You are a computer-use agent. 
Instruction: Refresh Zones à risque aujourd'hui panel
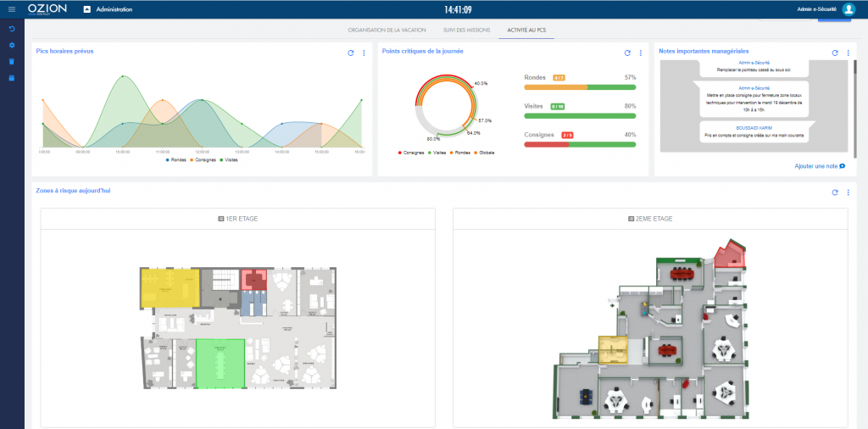(835, 192)
